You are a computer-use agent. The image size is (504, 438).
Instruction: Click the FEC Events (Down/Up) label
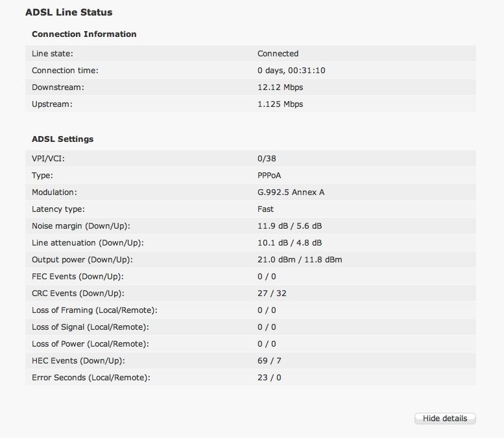pos(77,277)
